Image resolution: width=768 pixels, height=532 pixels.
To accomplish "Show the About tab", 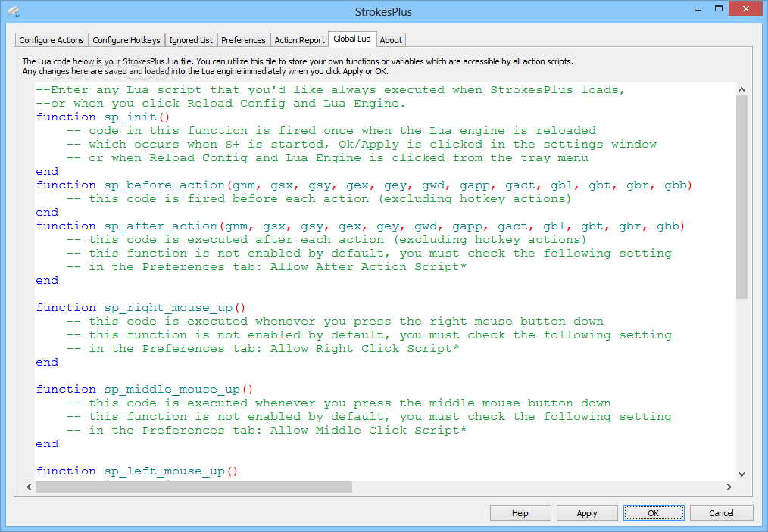I will tap(391, 40).
